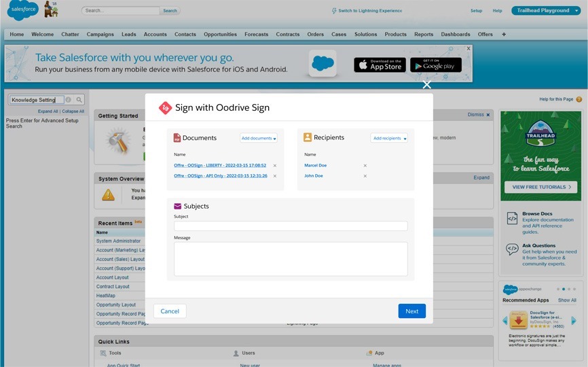Click the System Overview warning icon
The image size is (588, 367).
click(x=108, y=195)
